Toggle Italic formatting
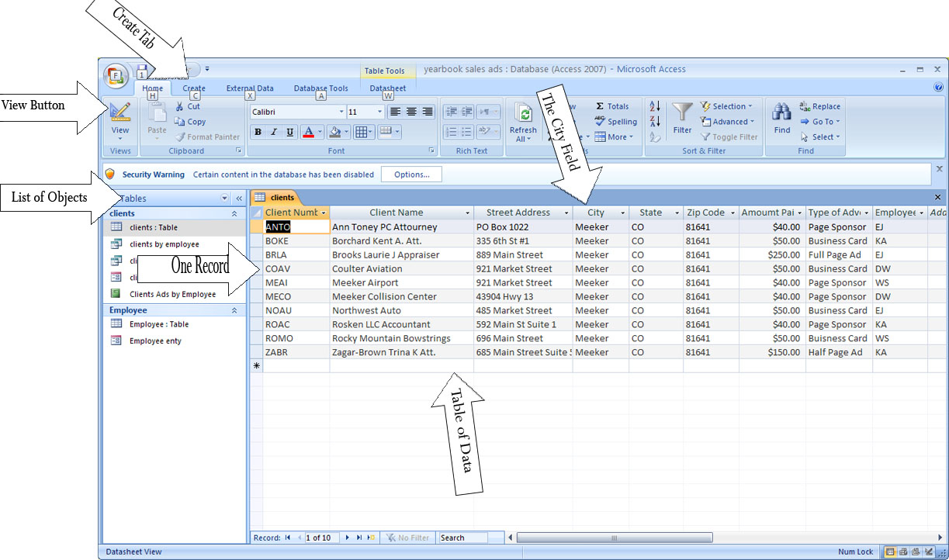 274,133
